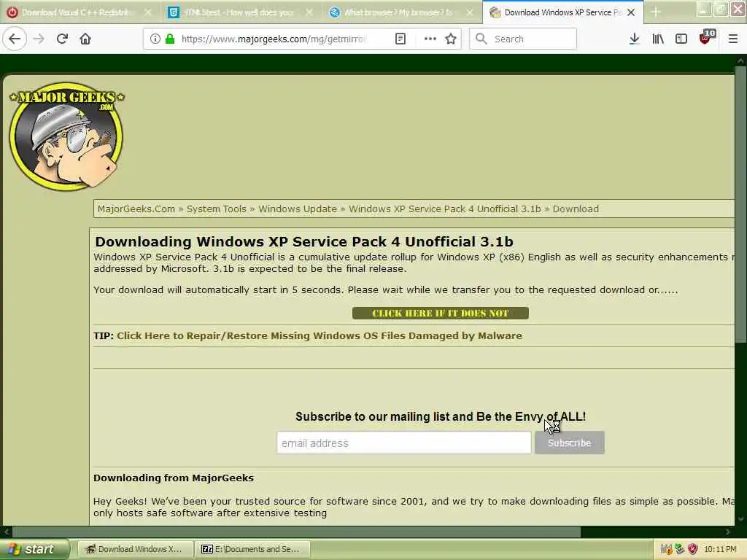
Task: Open the Windows start button
Action: point(34,549)
